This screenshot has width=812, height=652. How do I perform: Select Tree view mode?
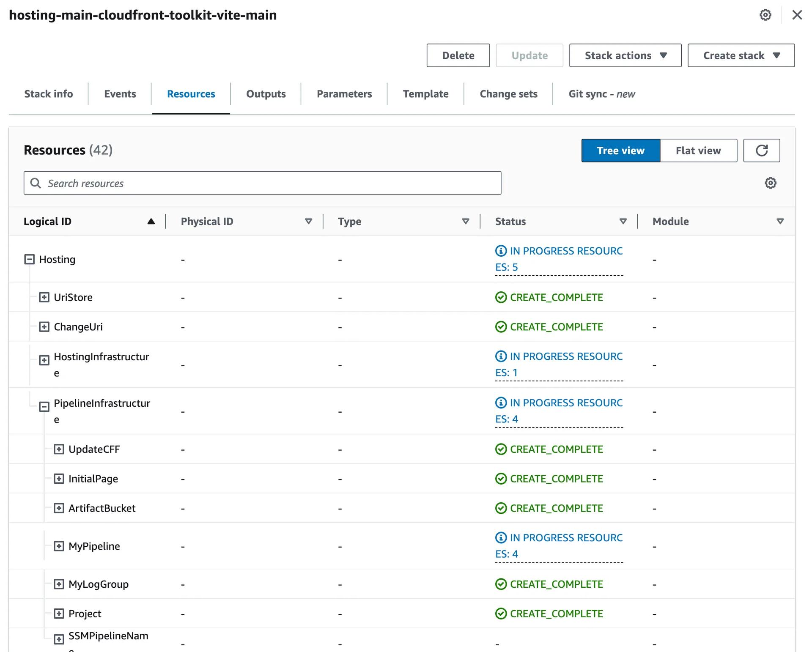620,151
